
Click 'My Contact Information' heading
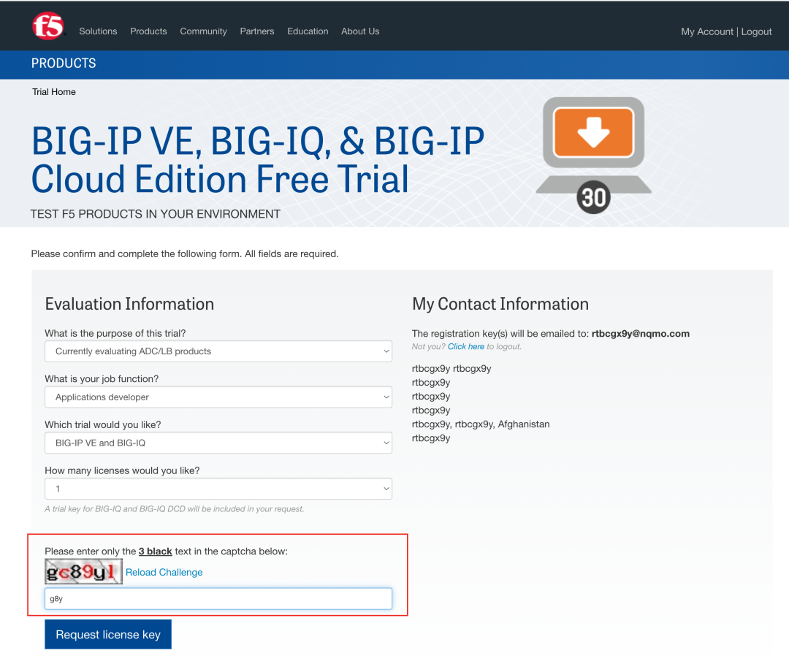[500, 304]
